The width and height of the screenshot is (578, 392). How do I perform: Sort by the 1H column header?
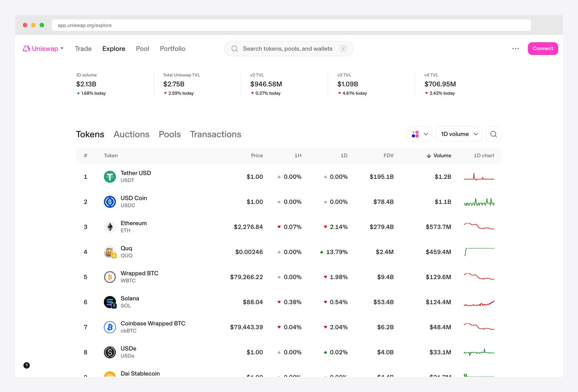298,155
